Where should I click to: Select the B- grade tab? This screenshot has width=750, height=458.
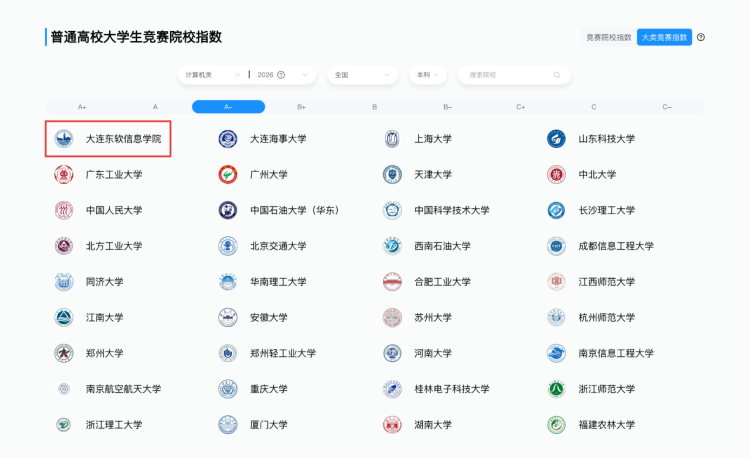pos(448,107)
